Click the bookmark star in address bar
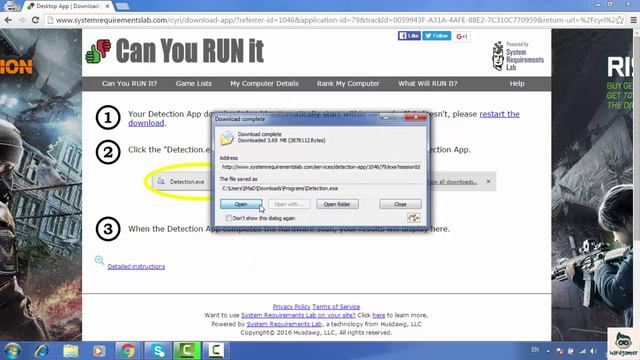 (x=620, y=20)
